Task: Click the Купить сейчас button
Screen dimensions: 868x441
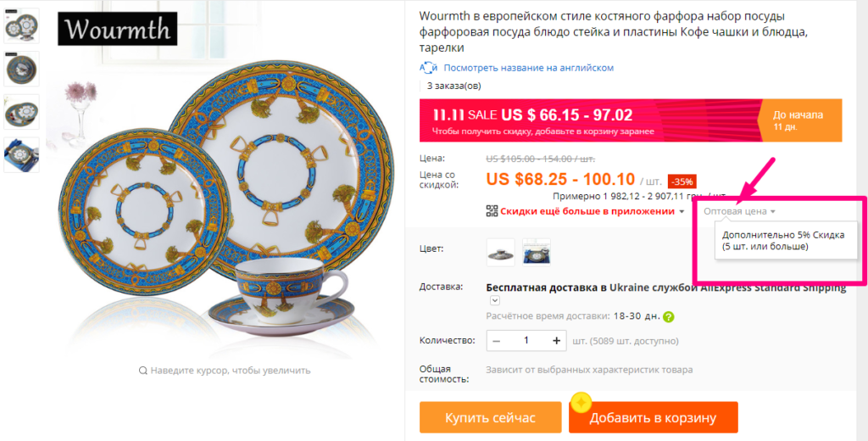Action: point(491,417)
